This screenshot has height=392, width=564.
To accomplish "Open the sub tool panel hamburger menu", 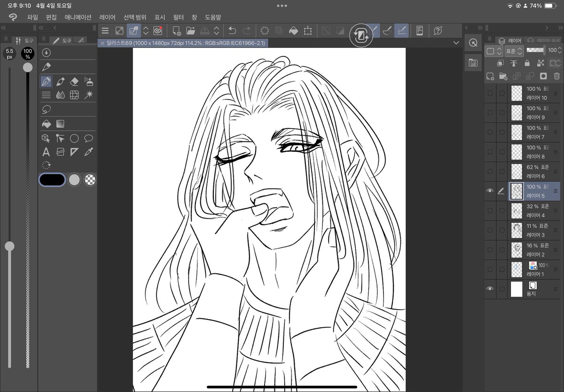I will pyautogui.click(x=44, y=39).
